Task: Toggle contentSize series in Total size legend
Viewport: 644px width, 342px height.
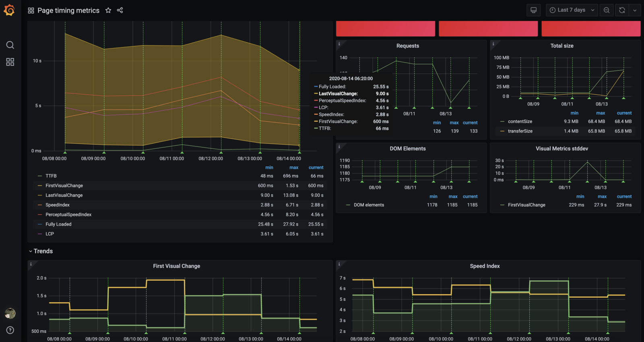Action: (520, 121)
